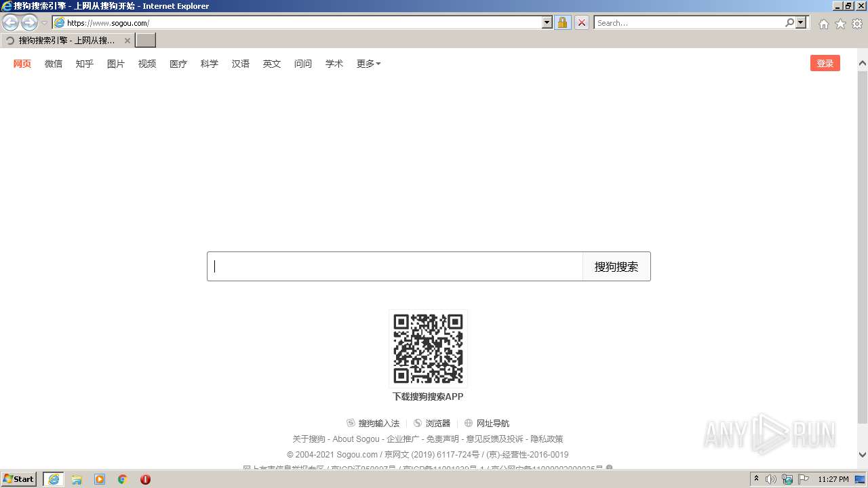Click the browser Back arrow button

(x=11, y=23)
